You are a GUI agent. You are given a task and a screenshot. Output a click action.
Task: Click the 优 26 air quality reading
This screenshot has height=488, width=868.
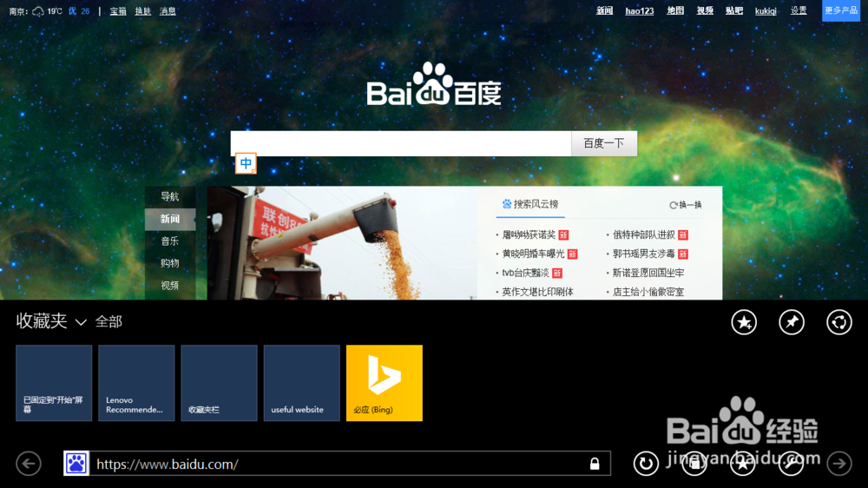click(79, 11)
